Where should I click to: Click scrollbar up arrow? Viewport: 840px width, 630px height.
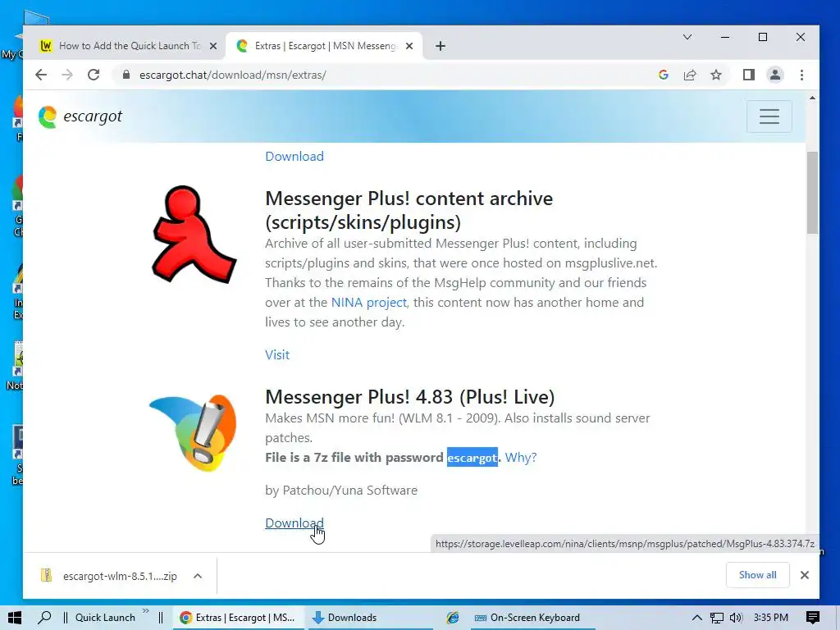[x=813, y=98]
